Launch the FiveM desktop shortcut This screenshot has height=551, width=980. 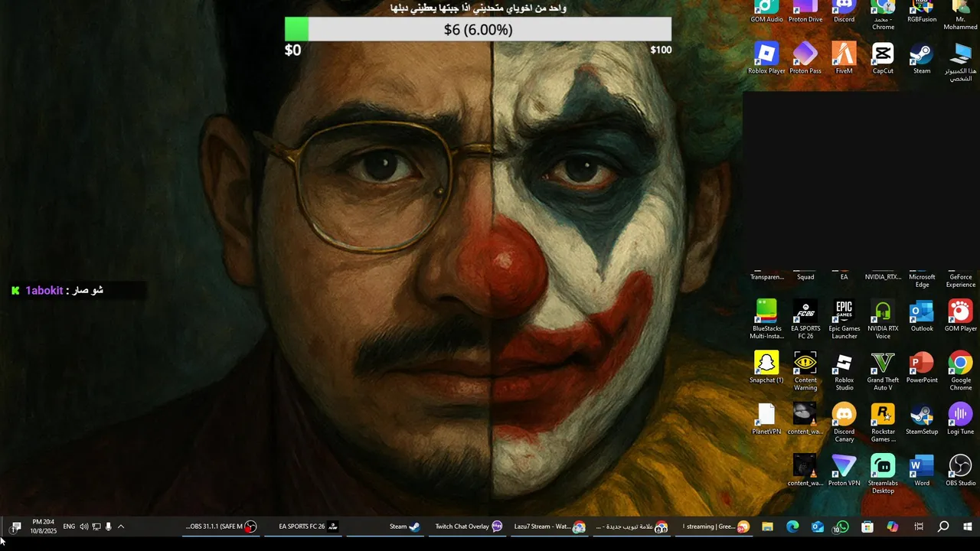(844, 58)
